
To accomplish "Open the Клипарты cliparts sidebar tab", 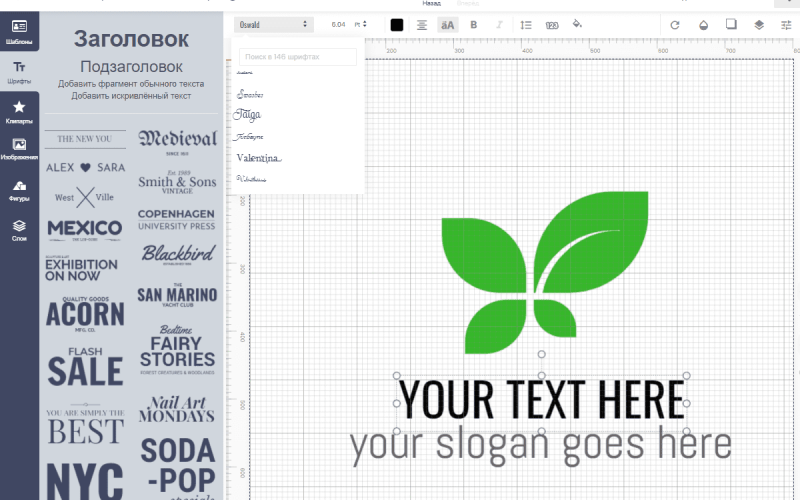I will pos(19,112).
